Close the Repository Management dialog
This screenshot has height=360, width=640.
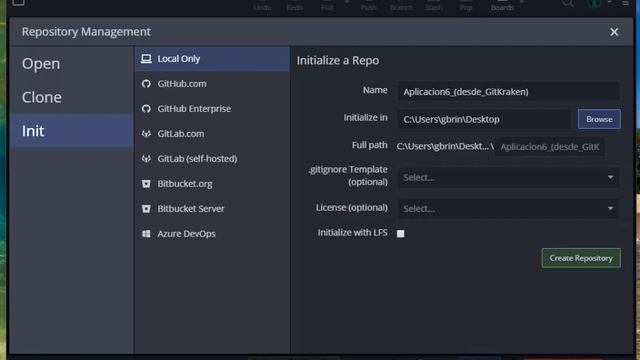(614, 32)
